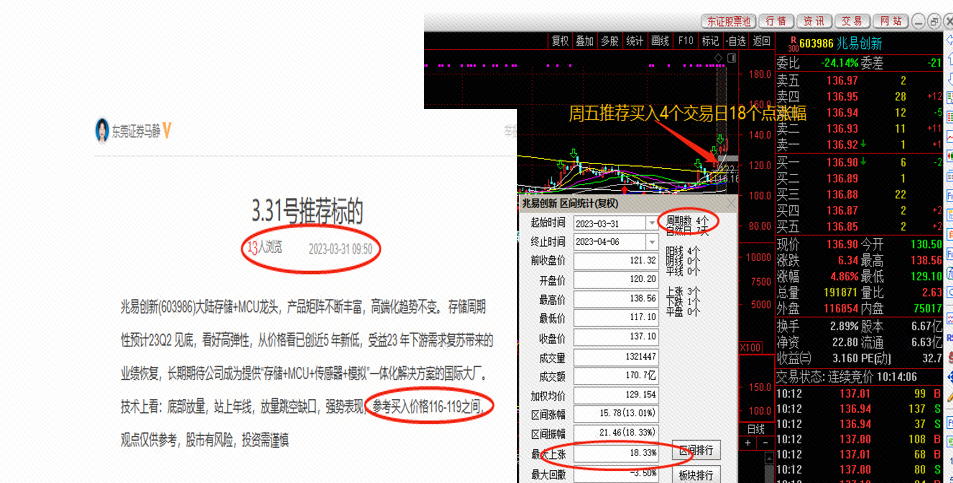This screenshot has width=953, height=483.
Task: Click the 开盘价 field 120.20
Action: click(616, 279)
